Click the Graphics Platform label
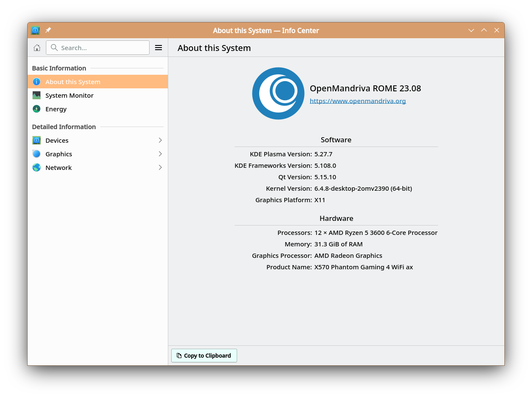The height and width of the screenshot is (398, 532). (284, 200)
